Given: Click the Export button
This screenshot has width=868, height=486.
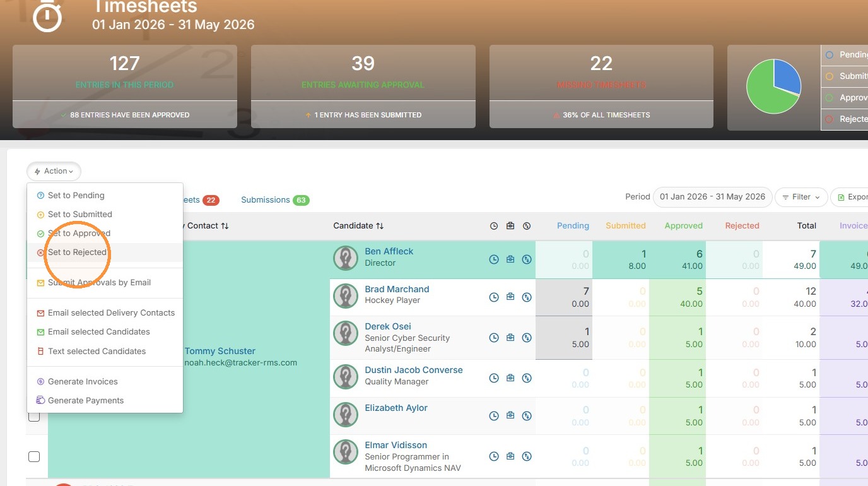Looking at the screenshot, I should 850,197.
